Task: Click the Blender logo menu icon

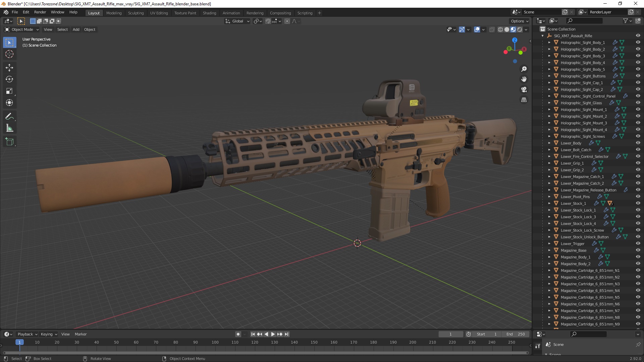Action: pos(6,12)
